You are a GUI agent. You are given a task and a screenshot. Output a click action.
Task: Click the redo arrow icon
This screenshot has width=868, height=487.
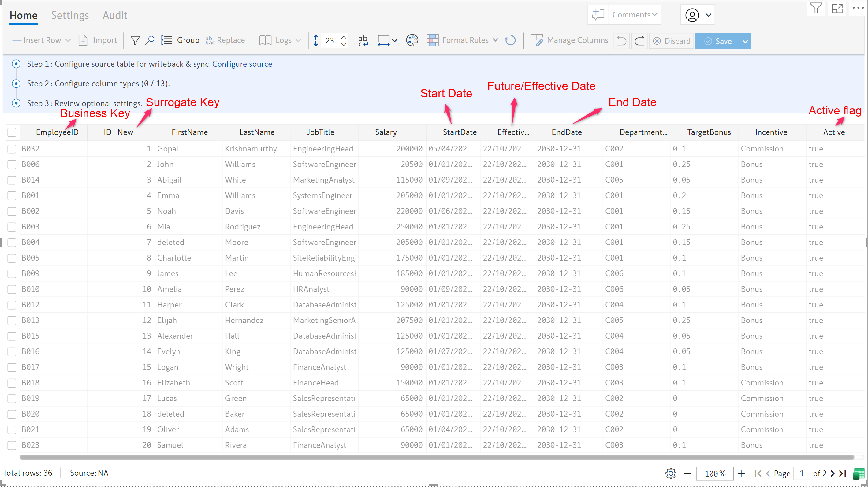(x=639, y=41)
